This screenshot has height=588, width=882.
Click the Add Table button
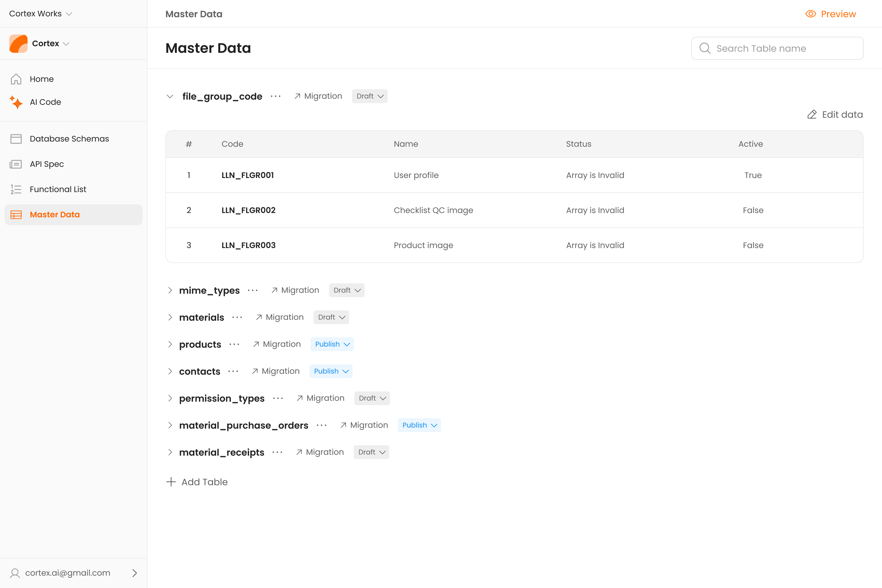[x=197, y=482]
